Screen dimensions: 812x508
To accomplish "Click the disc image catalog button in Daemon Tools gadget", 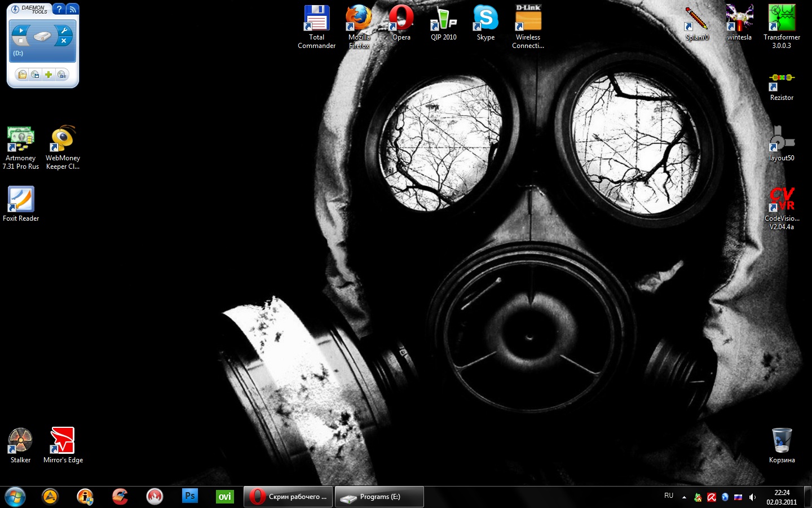I will point(36,75).
